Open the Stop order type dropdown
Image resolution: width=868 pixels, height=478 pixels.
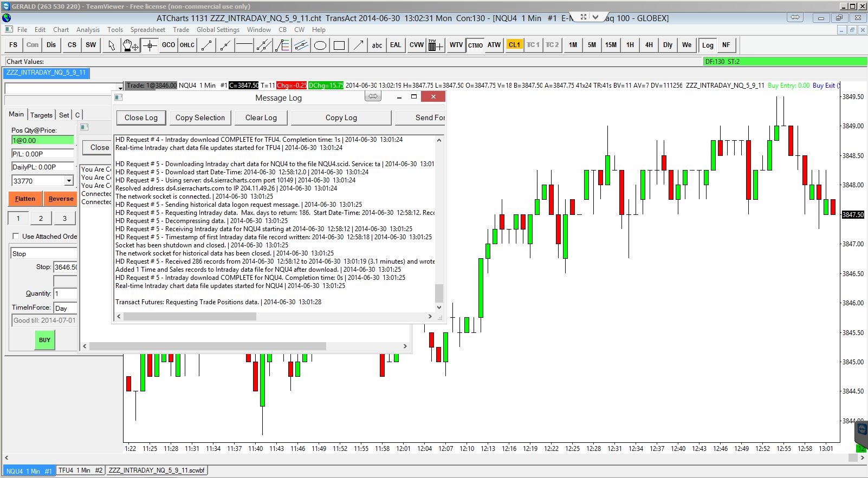(x=44, y=253)
